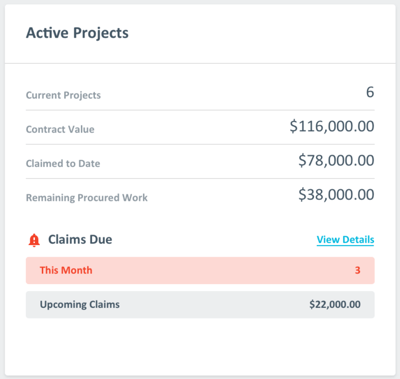Select the This Month claims row

point(200,270)
